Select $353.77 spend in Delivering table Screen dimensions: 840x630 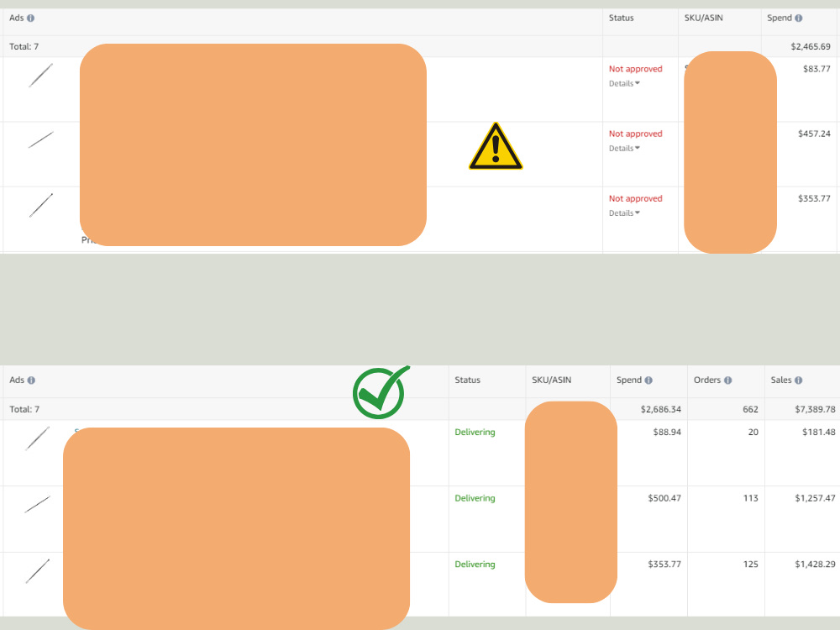[664, 564]
